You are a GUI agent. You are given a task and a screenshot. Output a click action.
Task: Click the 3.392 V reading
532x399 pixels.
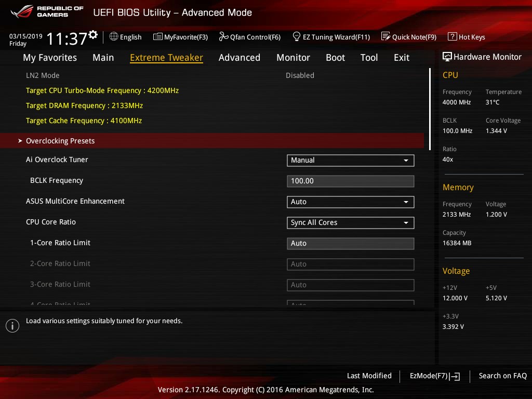coord(453,326)
